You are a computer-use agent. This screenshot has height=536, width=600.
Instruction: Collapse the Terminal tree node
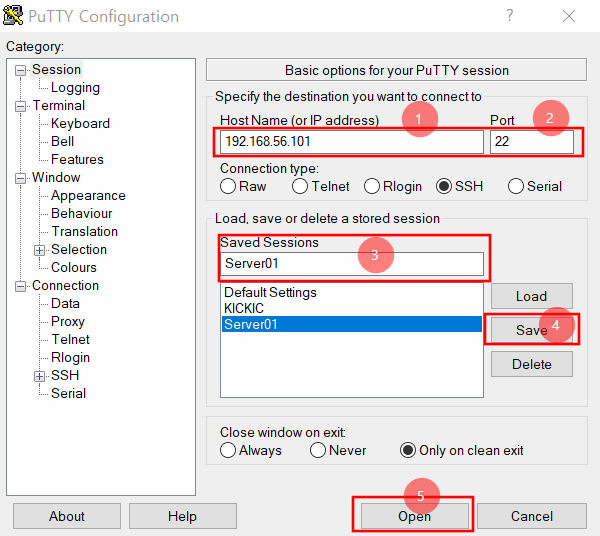20,106
